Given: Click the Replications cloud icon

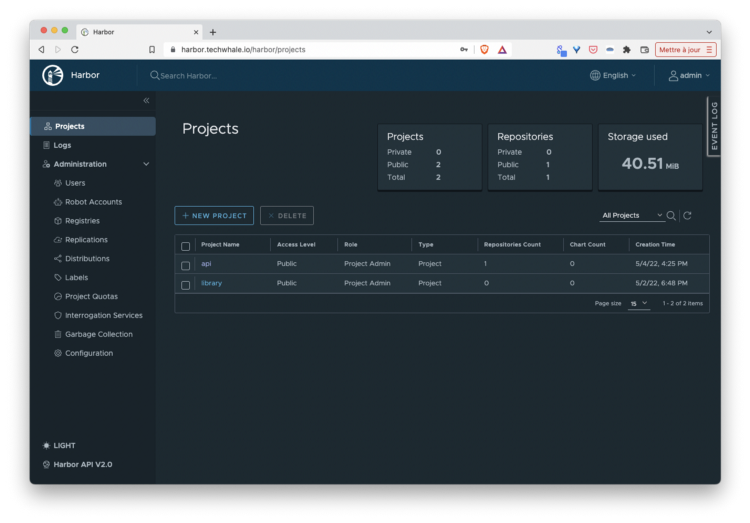Looking at the screenshot, I should point(58,240).
